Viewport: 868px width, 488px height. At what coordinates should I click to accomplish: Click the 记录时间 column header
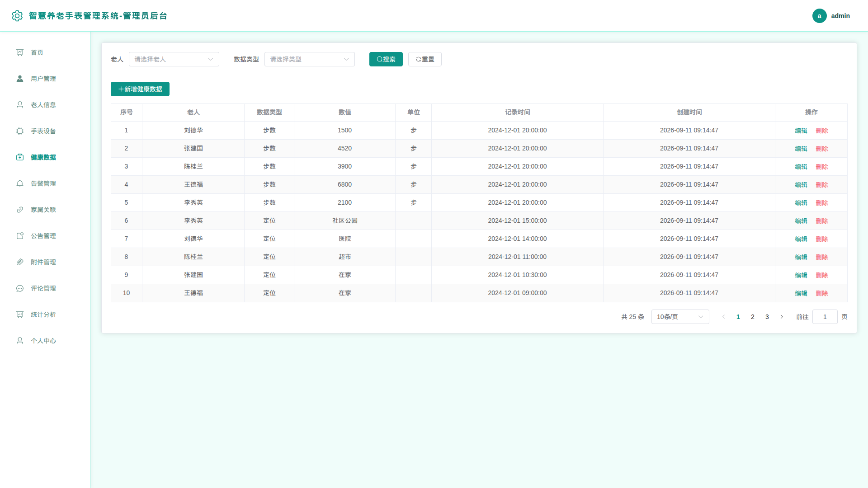click(517, 112)
